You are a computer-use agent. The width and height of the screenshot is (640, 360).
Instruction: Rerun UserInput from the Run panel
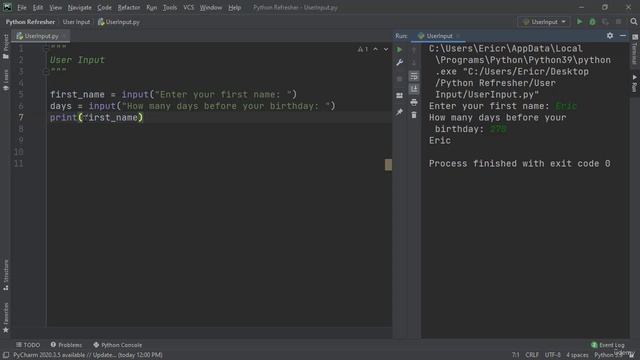click(399, 49)
